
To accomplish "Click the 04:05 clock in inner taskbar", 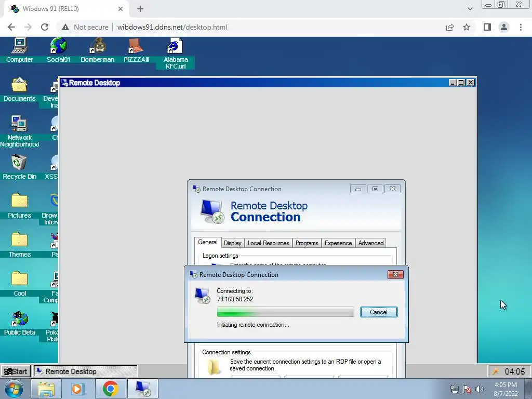I will coord(515,371).
